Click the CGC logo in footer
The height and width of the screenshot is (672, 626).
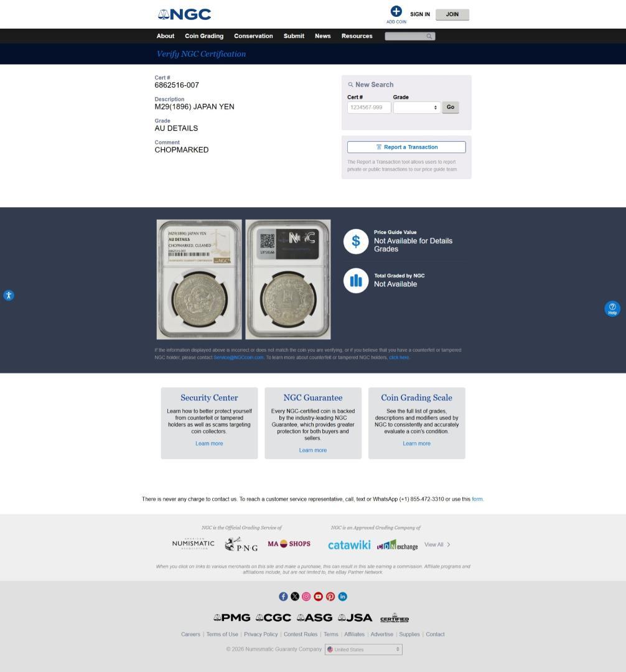[x=273, y=618]
